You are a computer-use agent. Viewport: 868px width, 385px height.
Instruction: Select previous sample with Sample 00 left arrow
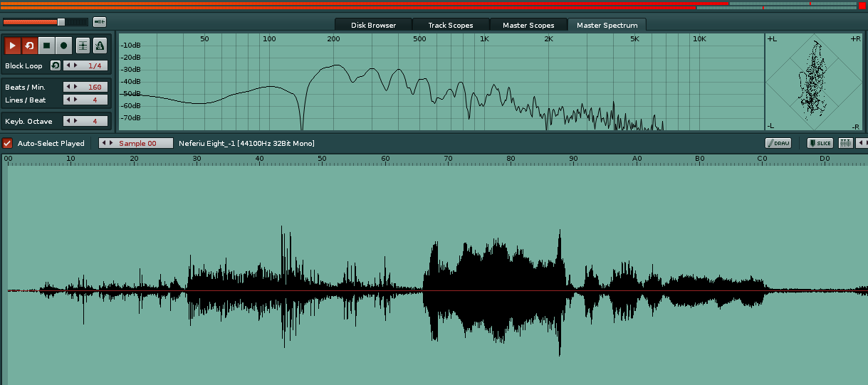click(x=103, y=143)
